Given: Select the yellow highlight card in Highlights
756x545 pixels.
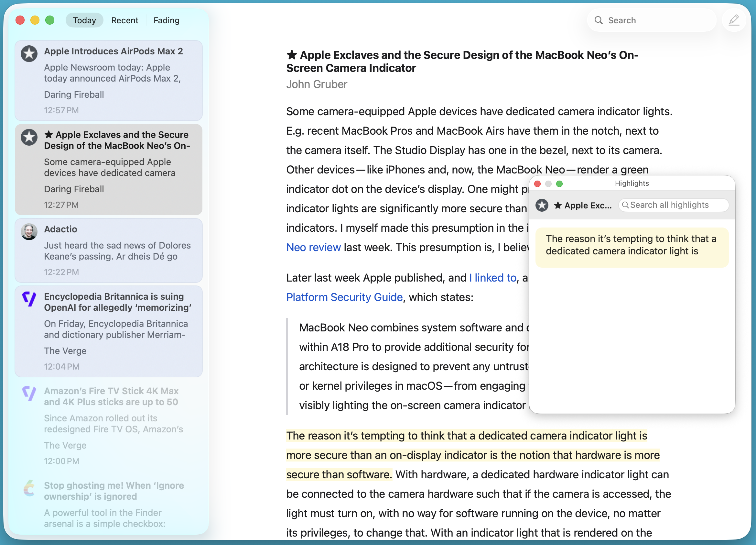Looking at the screenshot, I should point(632,247).
